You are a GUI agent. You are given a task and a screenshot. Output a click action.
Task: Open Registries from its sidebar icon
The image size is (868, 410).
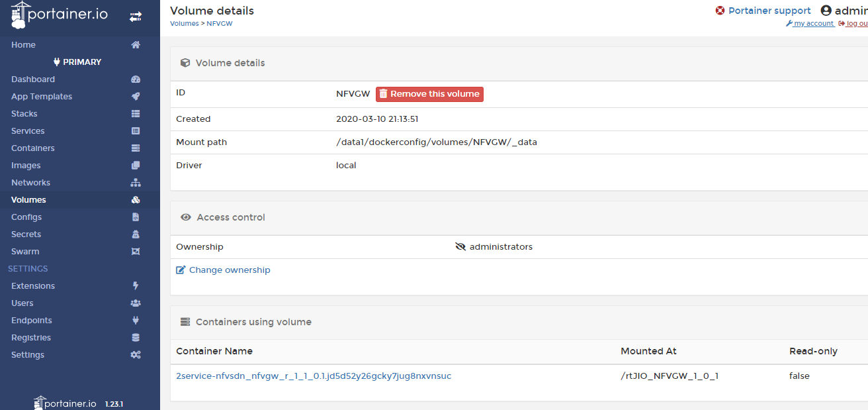(x=136, y=337)
